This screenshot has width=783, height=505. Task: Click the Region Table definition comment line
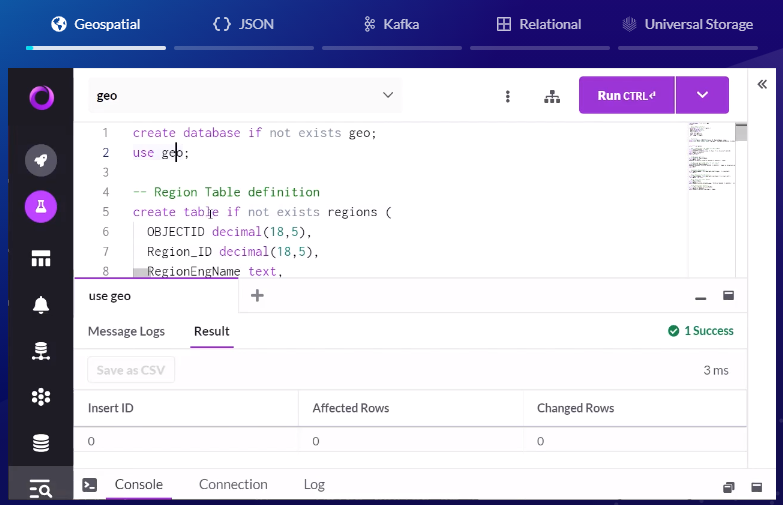click(x=226, y=192)
